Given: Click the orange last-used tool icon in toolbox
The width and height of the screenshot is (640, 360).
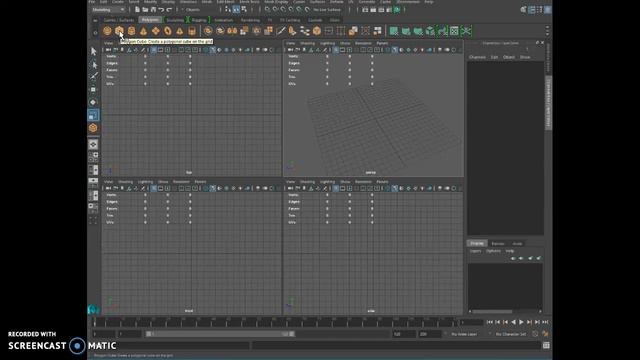Looking at the screenshot, I should click(x=93, y=128).
